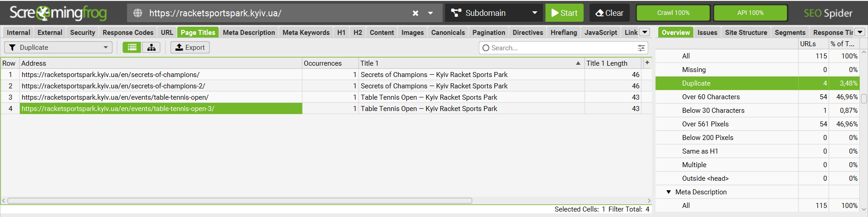Screen dimensions: 868x217
Task: Sort by the Title 1 column header
Action: (470, 63)
